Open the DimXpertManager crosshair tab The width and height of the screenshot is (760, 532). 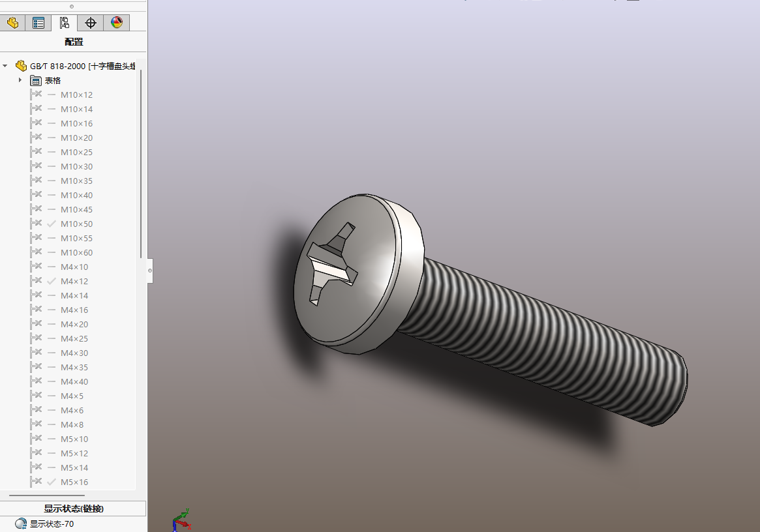point(90,23)
